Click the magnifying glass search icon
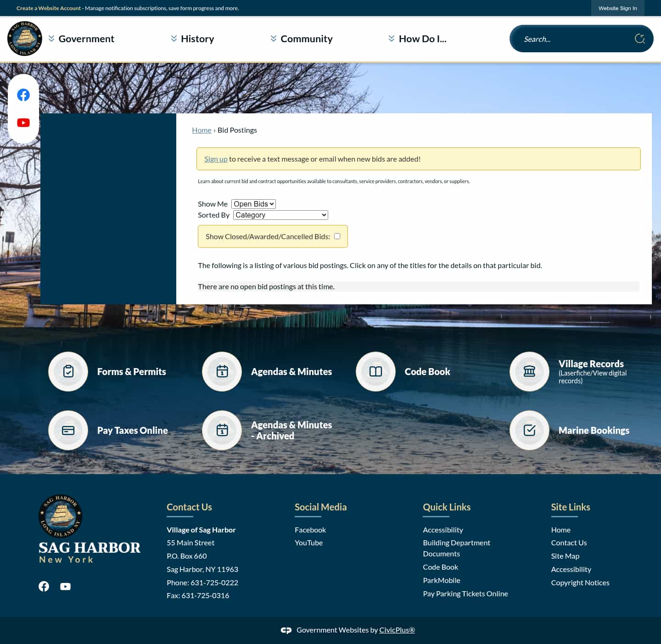 tap(640, 39)
